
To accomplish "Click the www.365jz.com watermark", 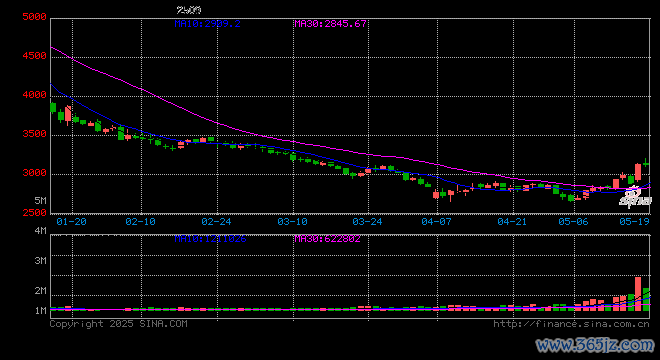I will coord(595,346).
